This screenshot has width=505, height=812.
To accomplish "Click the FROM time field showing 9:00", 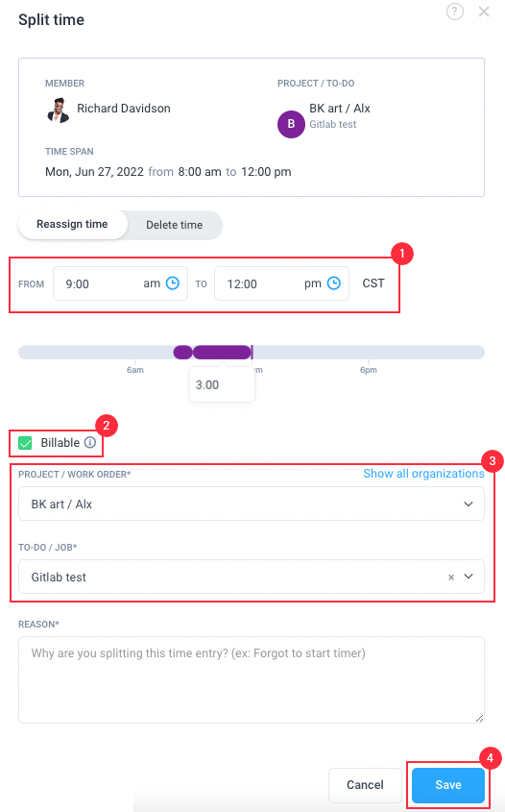I will click(x=120, y=283).
